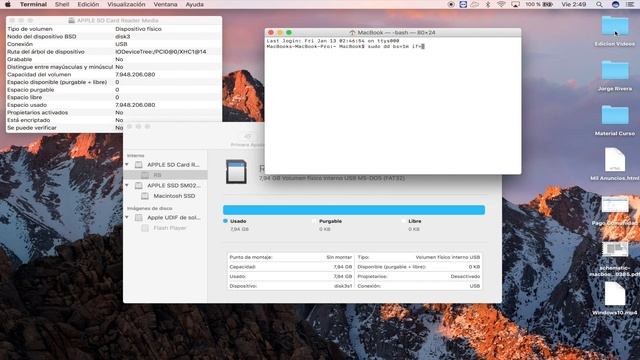Click the clock showing Vie 2:49
The image size is (640, 360).
(x=573, y=4)
